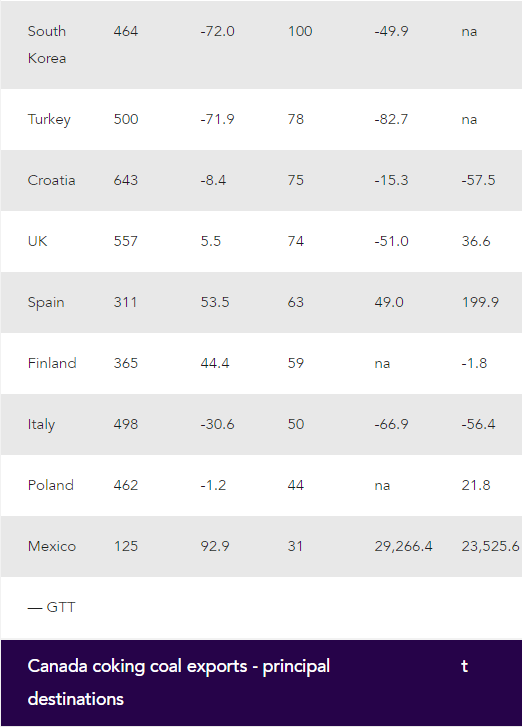Viewport: 522px width, 727px height.
Task: Select the South Korea country cell
Action: point(47,45)
